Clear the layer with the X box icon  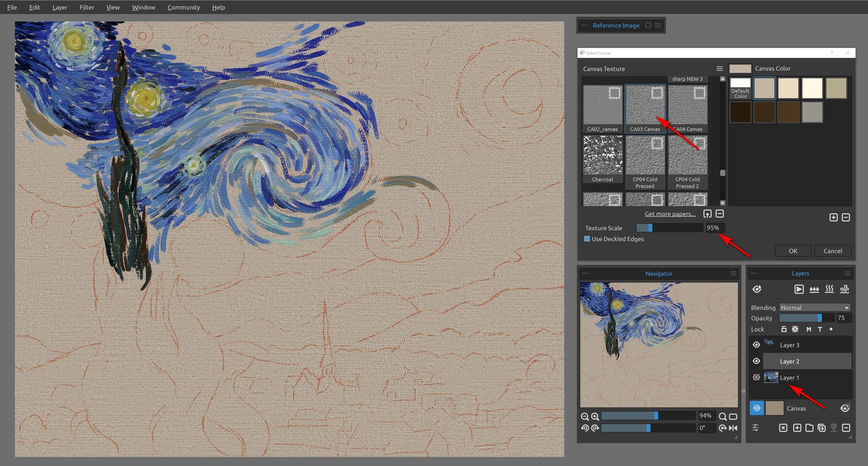point(783,428)
